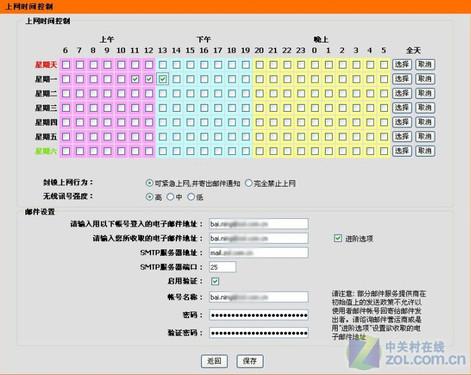Click 选择 all-day button for 星期五

point(402,137)
